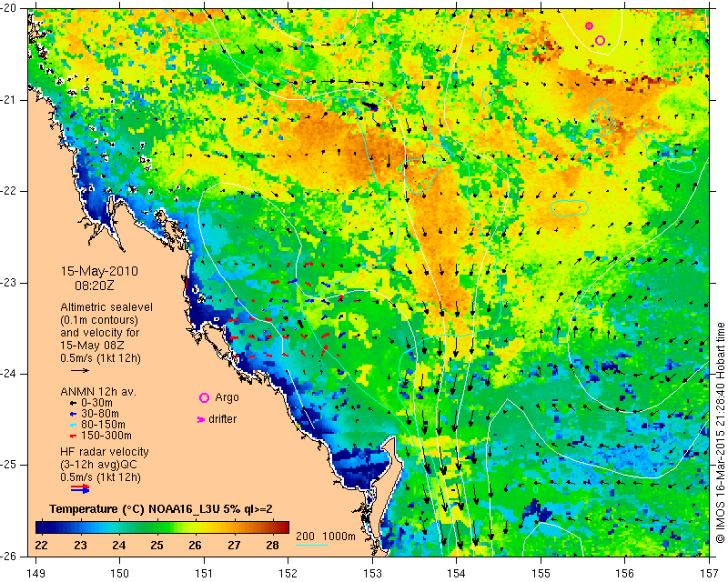Click the 'drifter' legend label
Screen dimensions: 728x582
(x=222, y=419)
